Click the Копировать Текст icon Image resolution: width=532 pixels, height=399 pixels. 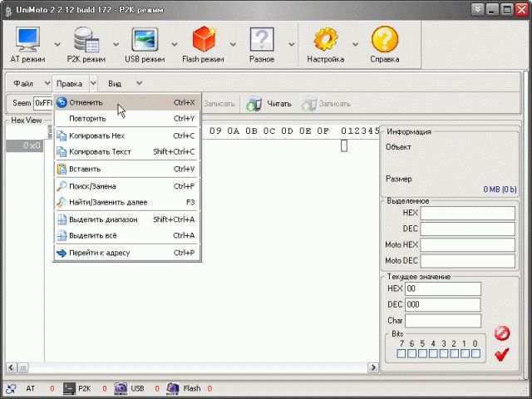[62, 151]
